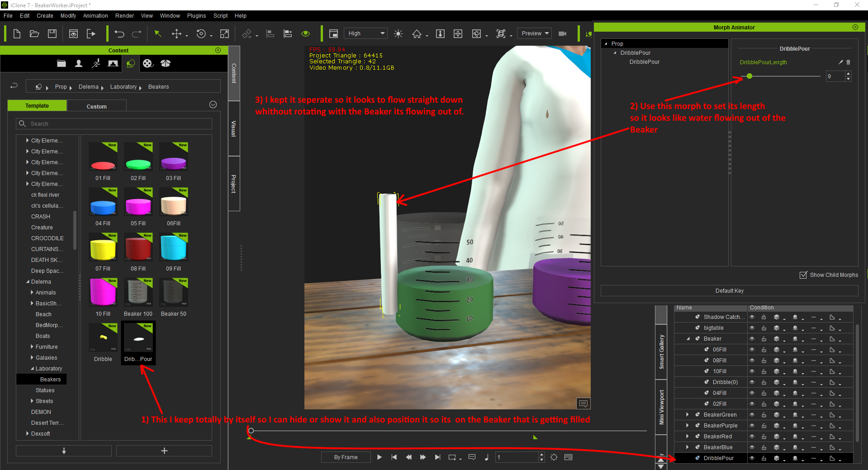Viewport: 868px width, 470px height.
Task: Jump to the start frame
Action: point(394,457)
